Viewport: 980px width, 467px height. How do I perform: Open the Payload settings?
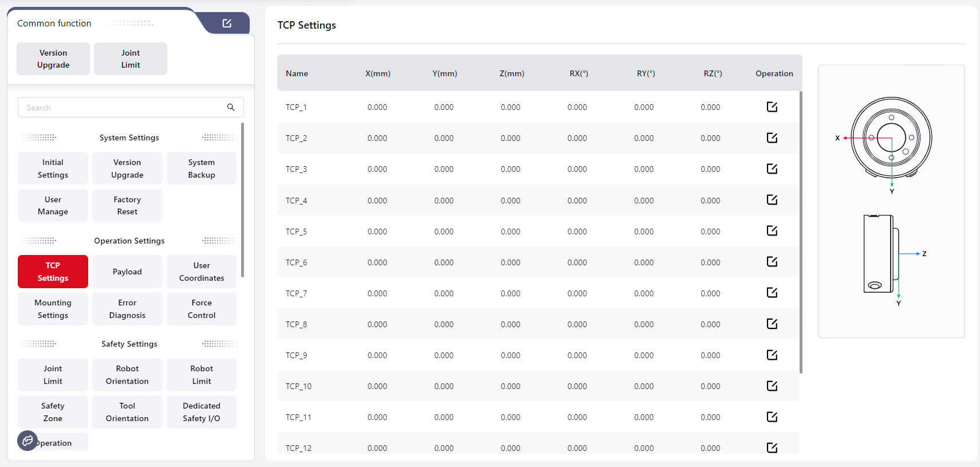click(127, 272)
